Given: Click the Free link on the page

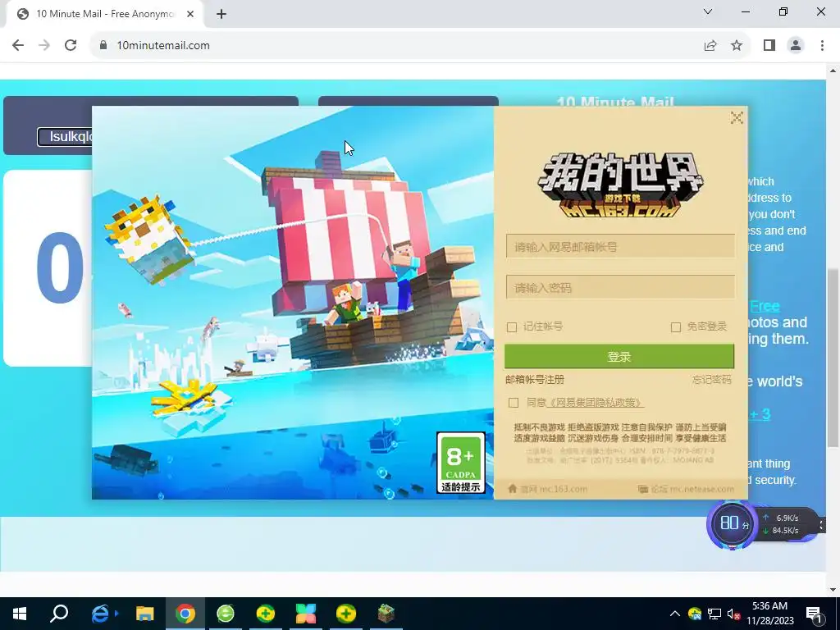Looking at the screenshot, I should 765,307.
